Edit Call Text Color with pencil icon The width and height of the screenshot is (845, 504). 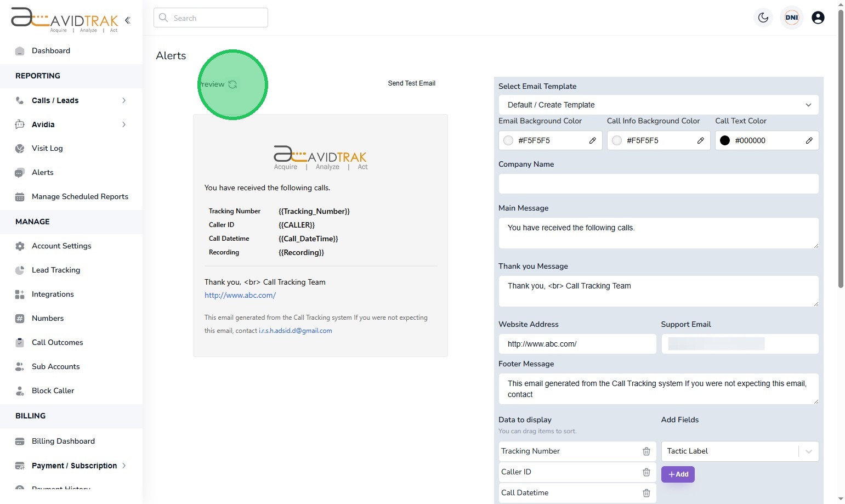click(809, 140)
